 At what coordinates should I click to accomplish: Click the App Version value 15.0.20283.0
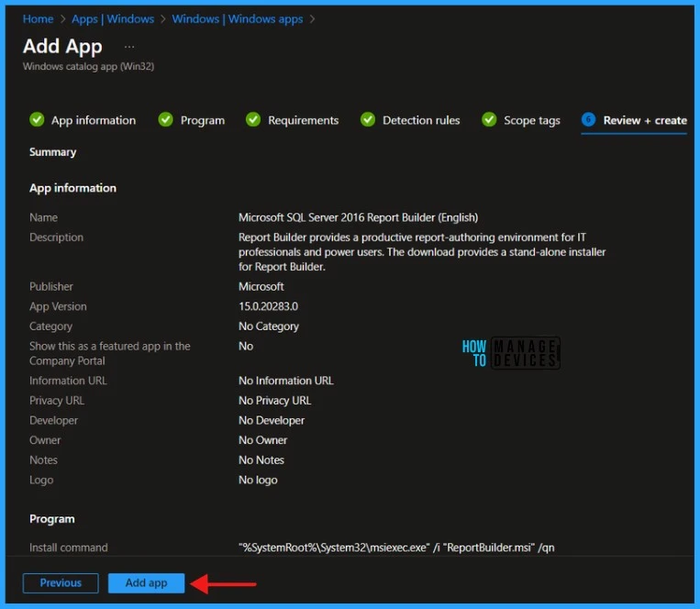(268, 306)
